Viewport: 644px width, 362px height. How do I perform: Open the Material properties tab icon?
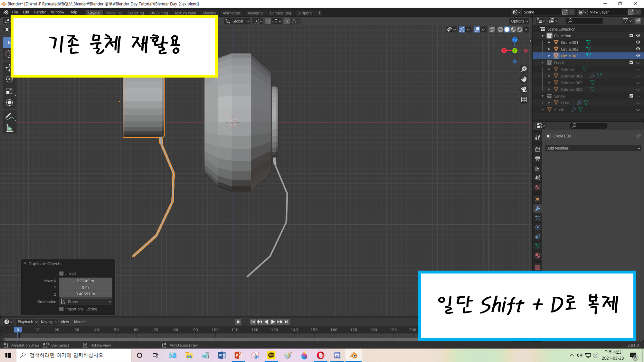click(537, 255)
